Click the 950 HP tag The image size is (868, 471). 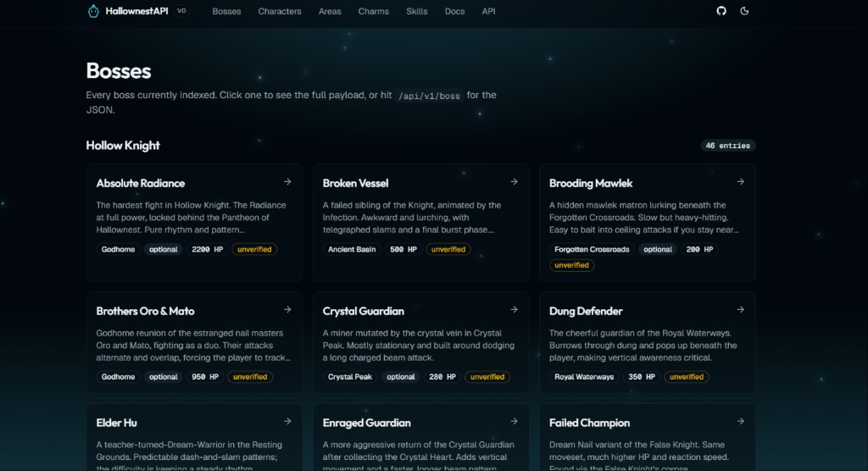click(x=205, y=377)
